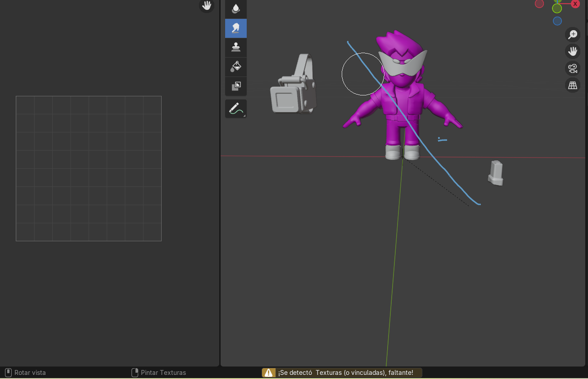
Task: Click the hand pan view button in 3D viewport
Action: click(x=573, y=51)
